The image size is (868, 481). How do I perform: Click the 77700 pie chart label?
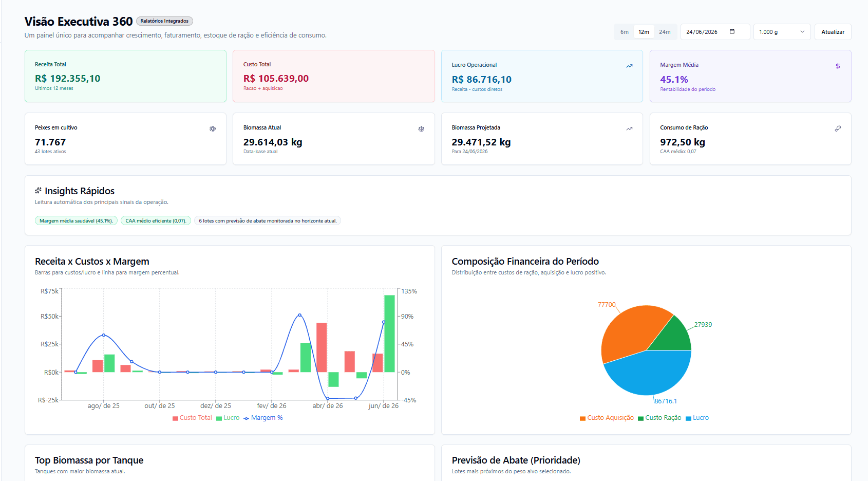click(607, 305)
